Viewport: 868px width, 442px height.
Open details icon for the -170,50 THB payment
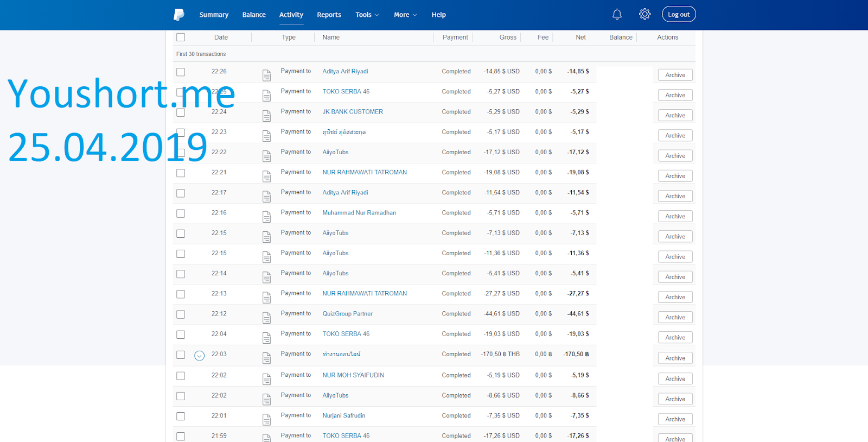point(266,358)
